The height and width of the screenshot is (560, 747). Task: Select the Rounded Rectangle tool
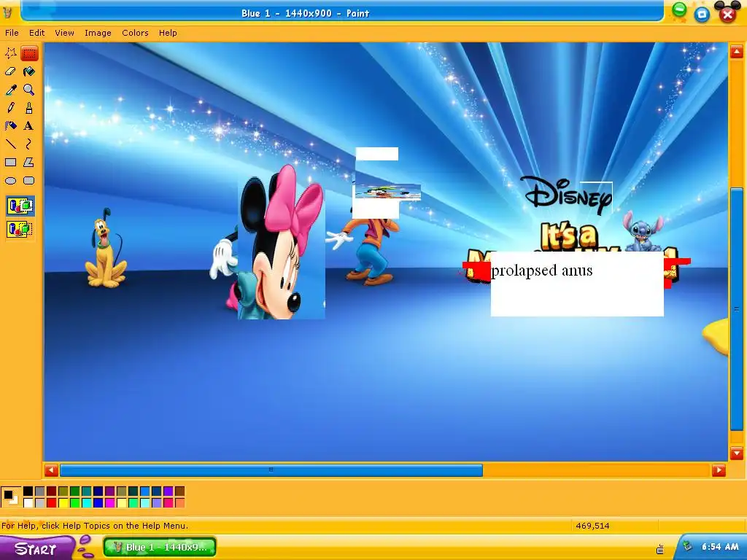click(29, 181)
